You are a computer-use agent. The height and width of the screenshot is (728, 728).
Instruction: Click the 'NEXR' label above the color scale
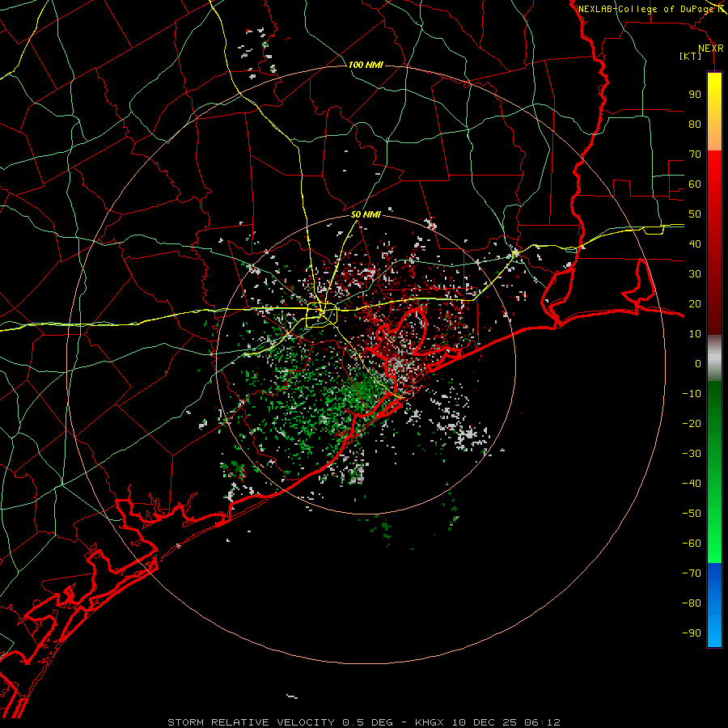[711, 49]
